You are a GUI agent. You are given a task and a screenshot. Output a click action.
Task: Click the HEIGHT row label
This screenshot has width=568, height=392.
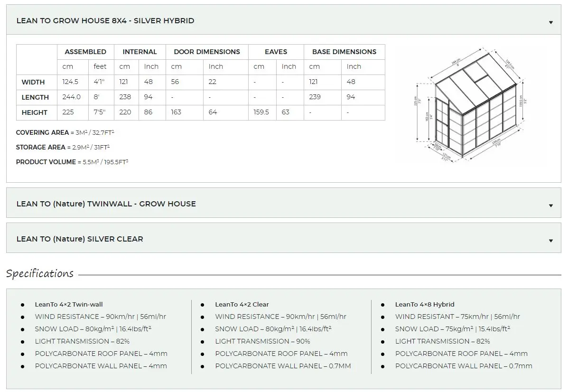[x=35, y=112]
